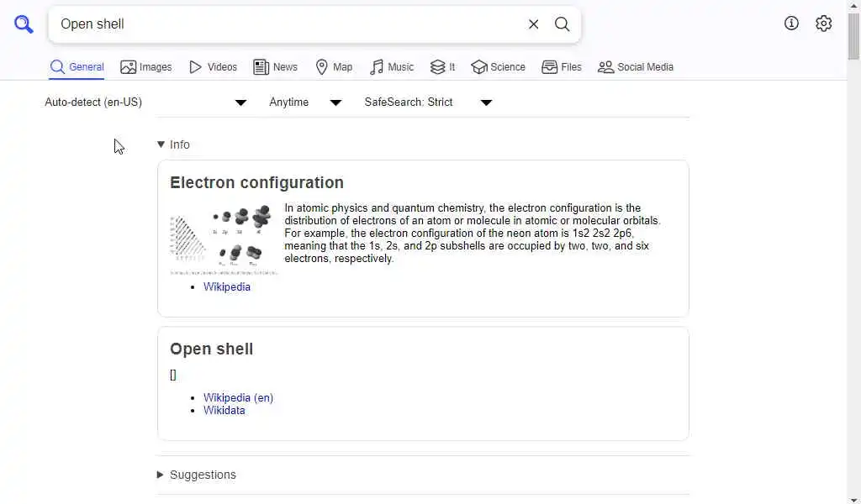The height and width of the screenshot is (504, 861).
Task: Open the about info icon
Action: 791,24
